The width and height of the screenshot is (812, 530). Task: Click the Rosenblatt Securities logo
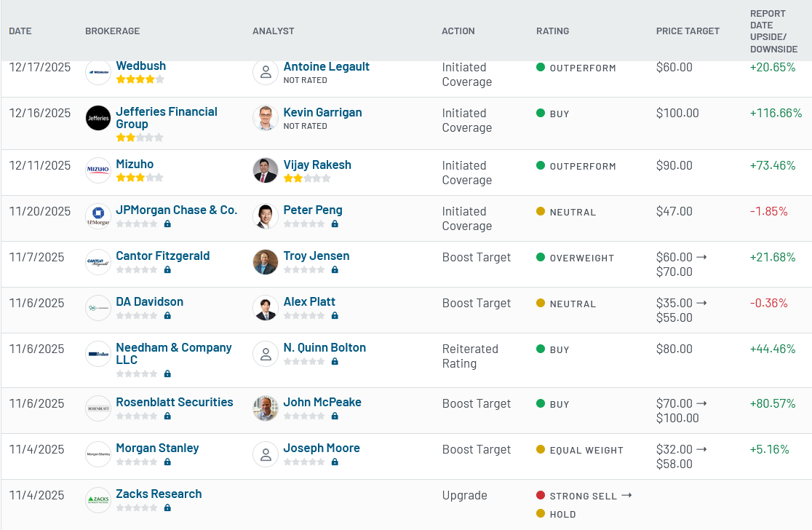click(98, 408)
